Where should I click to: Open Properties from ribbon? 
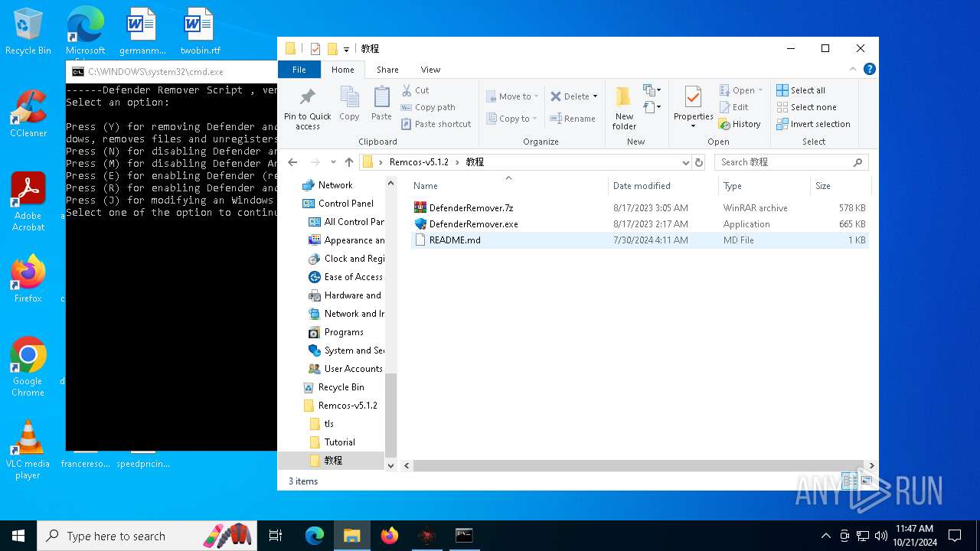[694, 108]
